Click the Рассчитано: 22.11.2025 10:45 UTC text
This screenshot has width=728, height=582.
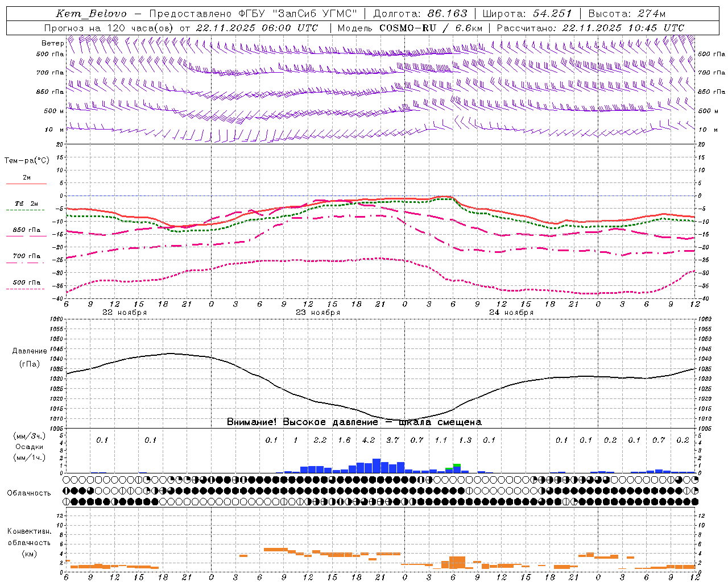(590, 28)
